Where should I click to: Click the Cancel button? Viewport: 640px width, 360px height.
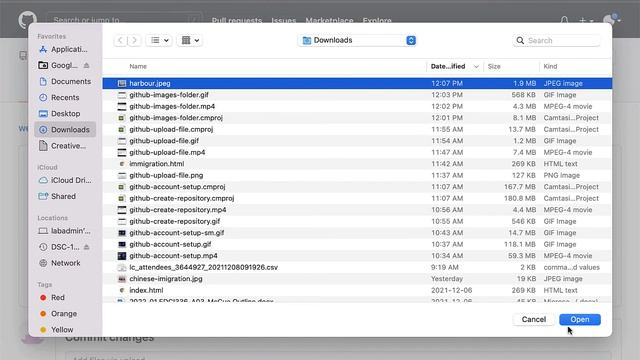533,319
